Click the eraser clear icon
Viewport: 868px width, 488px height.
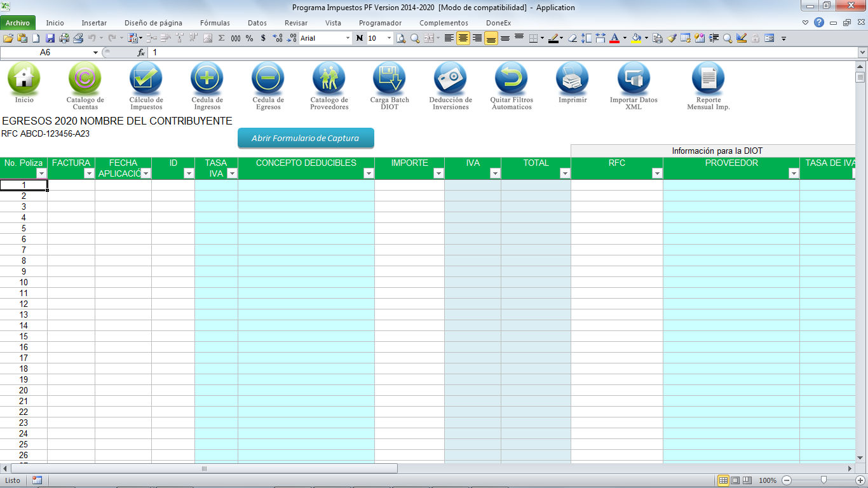coord(573,38)
